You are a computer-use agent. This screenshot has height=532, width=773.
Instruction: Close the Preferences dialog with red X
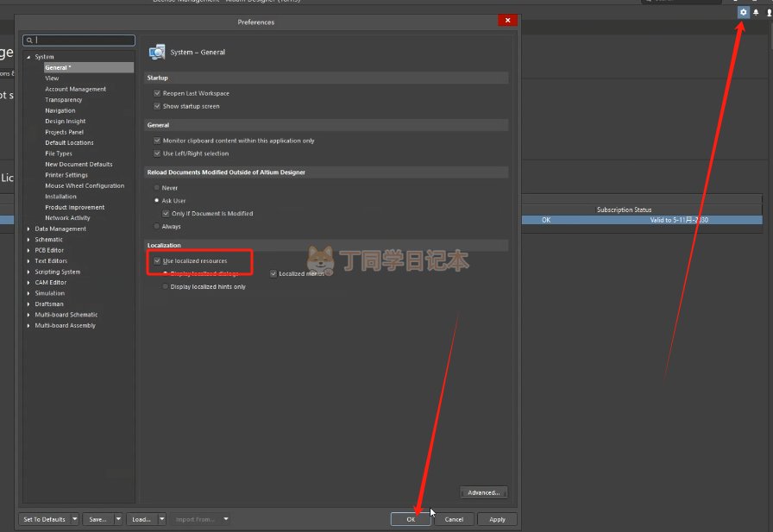(x=507, y=20)
